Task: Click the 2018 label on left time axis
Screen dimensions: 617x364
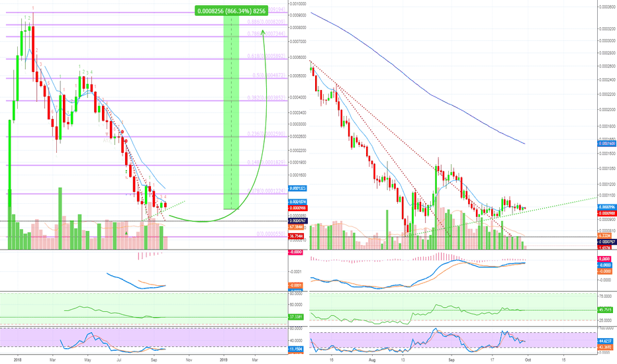Action: 17,360
